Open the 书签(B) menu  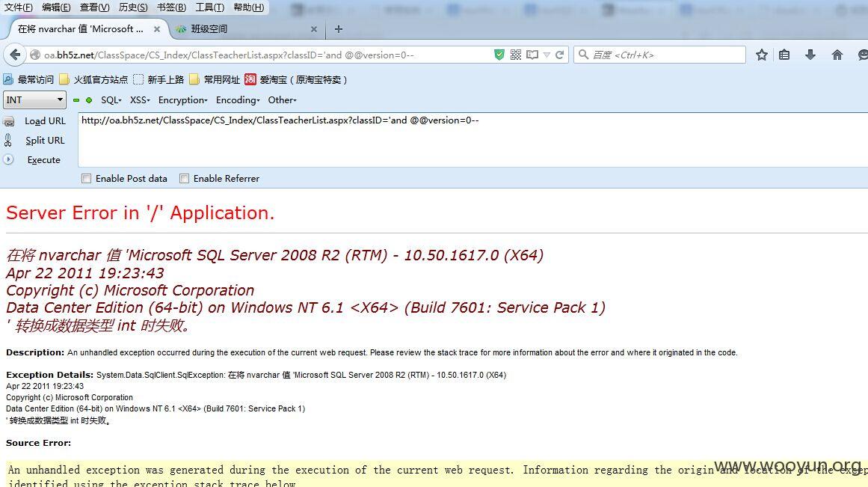[x=172, y=7]
